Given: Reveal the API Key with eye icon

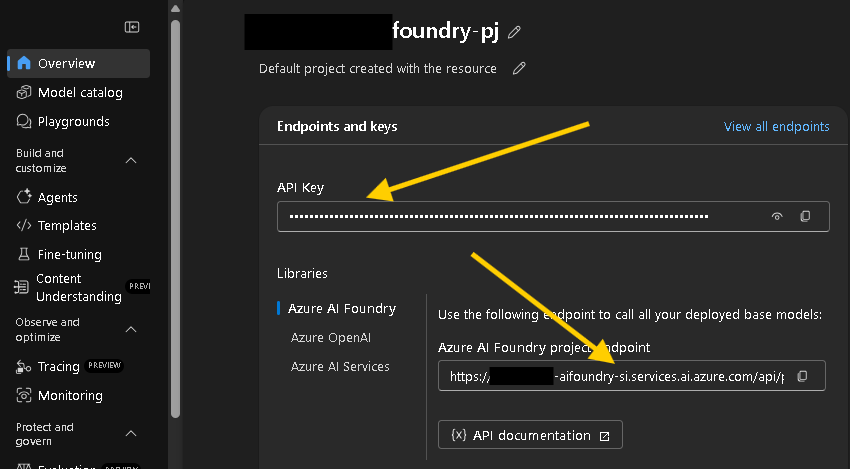Looking at the screenshot, I should tap(777, 216).
